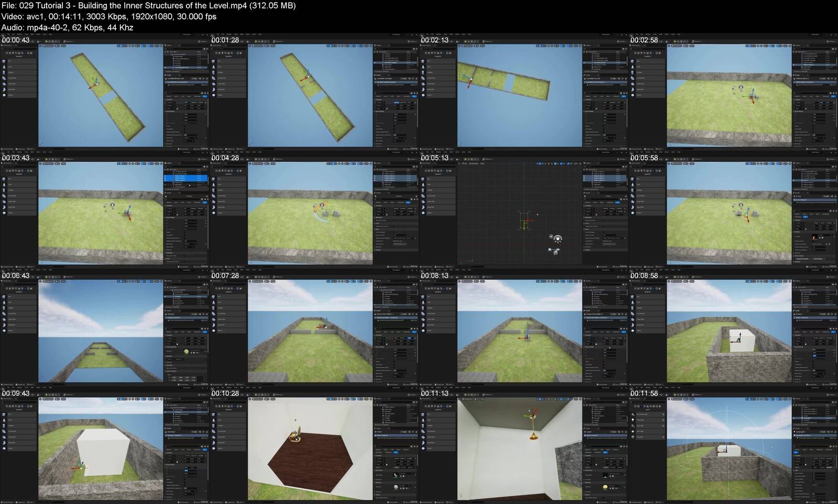The height and width of the screenshot is (504, 838).
Task: Open the 00:09:43 frame thumbnail
Action: (x=105, y=445)
